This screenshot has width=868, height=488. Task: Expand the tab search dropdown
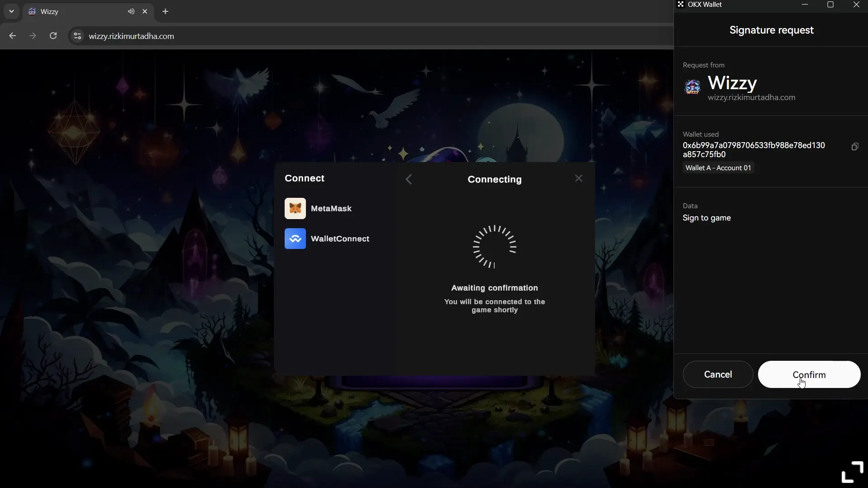click(11, 12)
